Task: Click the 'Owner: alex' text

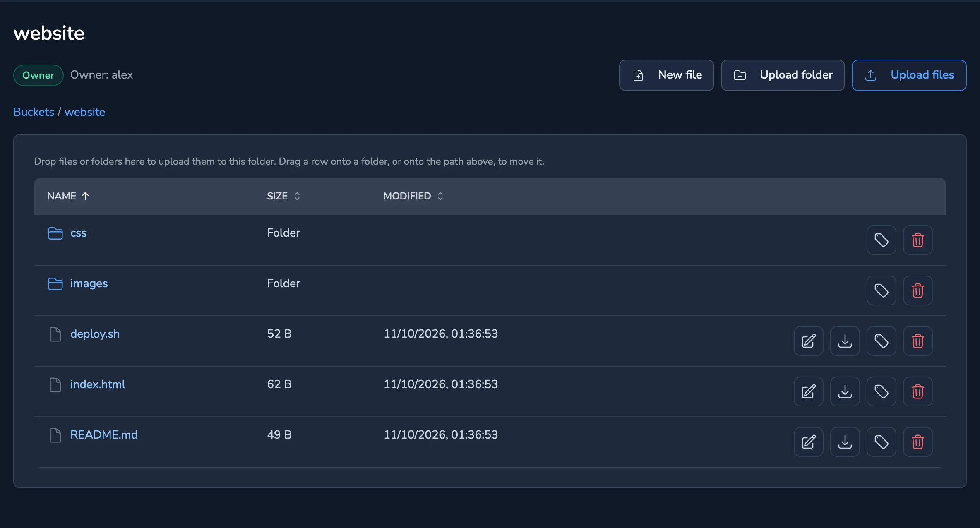Action: coord(101,75)
